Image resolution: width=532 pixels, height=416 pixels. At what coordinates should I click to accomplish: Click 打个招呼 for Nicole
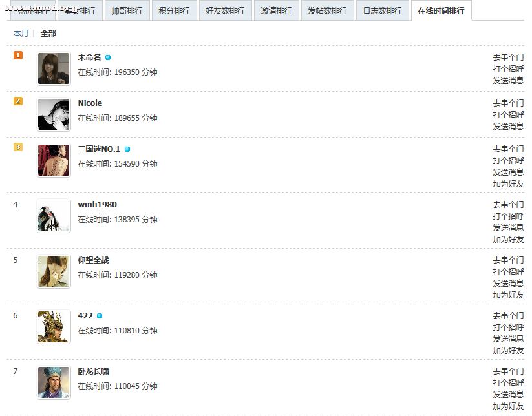point(508,114)
